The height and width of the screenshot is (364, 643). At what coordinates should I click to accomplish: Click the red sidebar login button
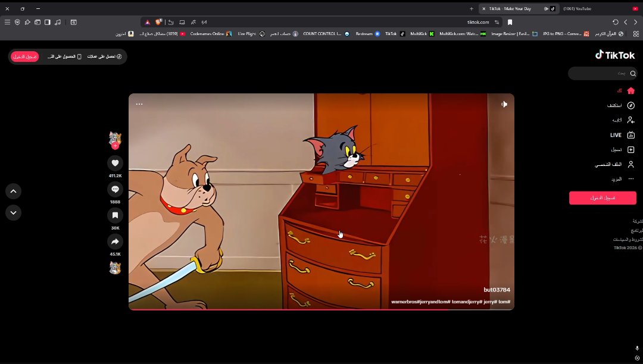coord(603,198)
